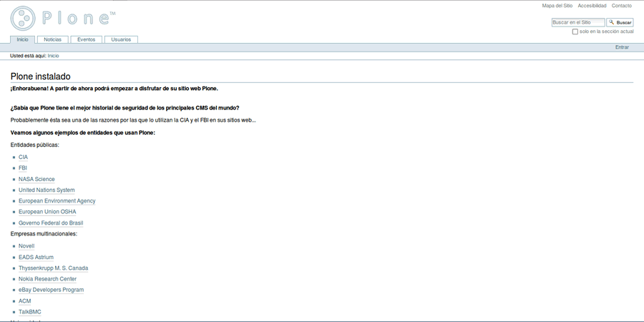Visit the Accesibilidad link
644x322 pixels.
coord(592,6)
